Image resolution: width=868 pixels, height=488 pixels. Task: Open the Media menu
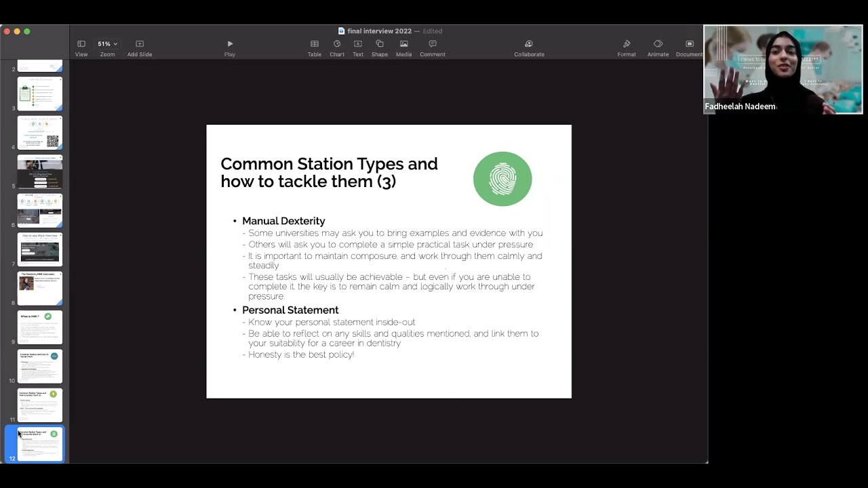point(403,47)
